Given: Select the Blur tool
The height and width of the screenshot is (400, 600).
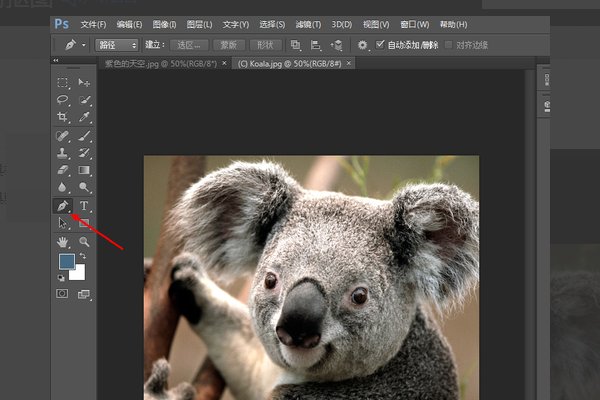Looking at the screenshot, I should [62, 187].
